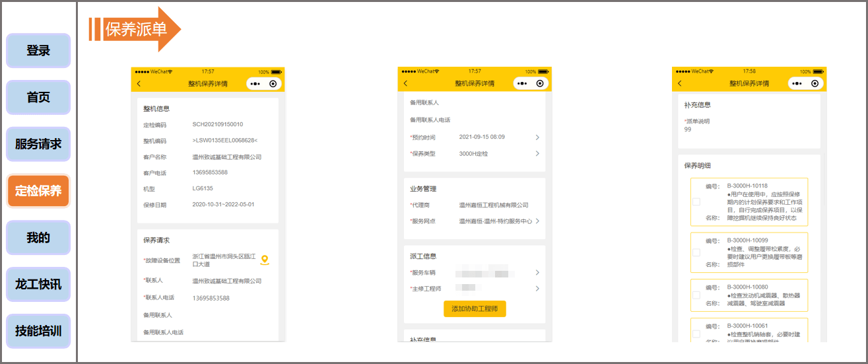Tick the checkbox for B-3000H-10080
This screenshot has height=364, width=868.
coord(696,295)
